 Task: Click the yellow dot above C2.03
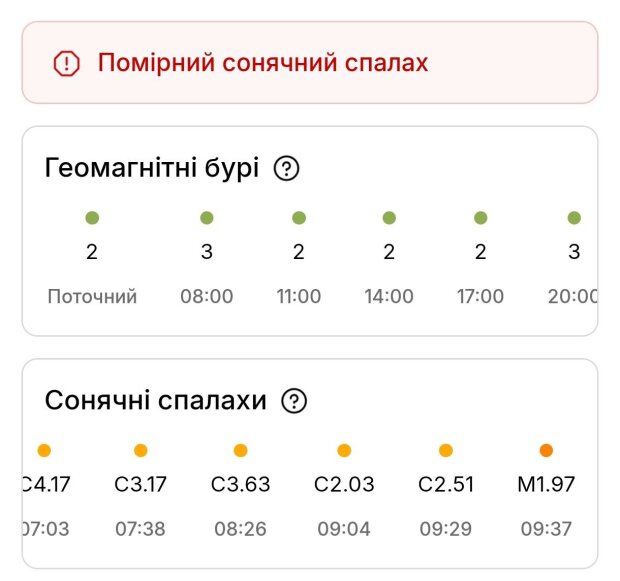pyautogui.click(x=344, y=451)
